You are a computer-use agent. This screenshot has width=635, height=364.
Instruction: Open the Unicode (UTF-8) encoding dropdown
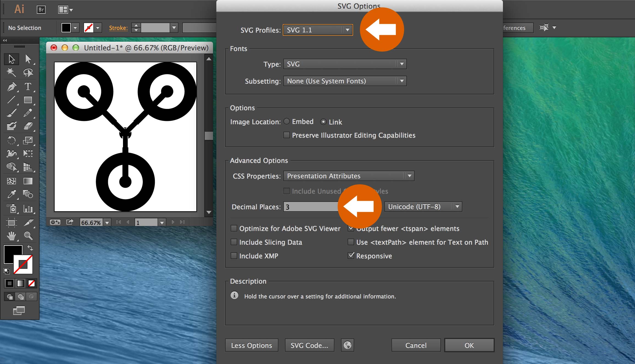tap(423, 207)
